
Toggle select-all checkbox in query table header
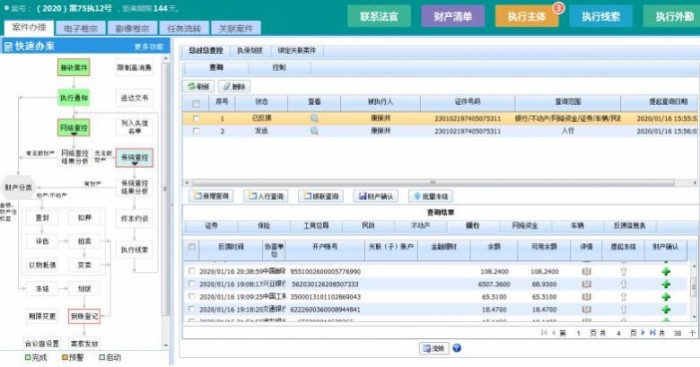(196, 104)
